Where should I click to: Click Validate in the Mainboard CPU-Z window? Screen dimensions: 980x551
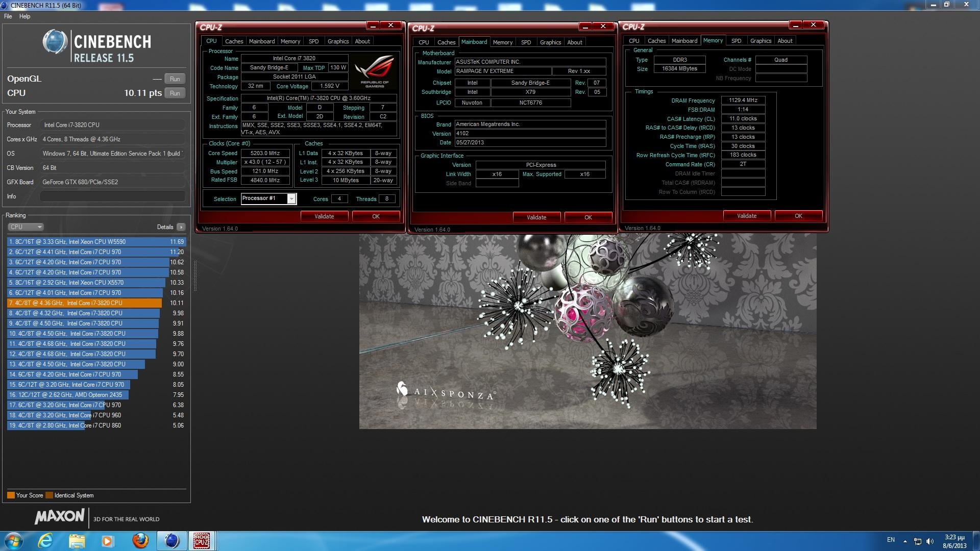pos(536,217)
